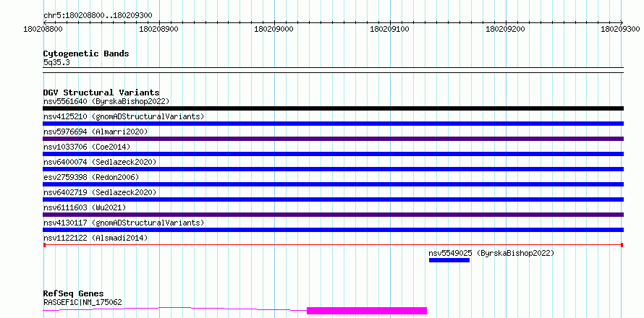Click the nsv6111603 purple variant bar
The height and width of the screenshot is (318, 644).
(333, 215)
